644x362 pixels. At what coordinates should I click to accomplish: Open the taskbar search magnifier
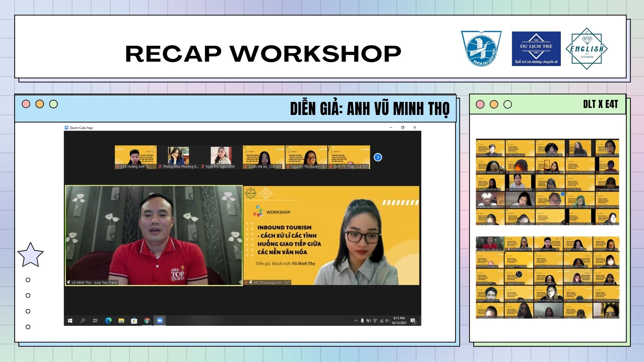[x=83, y=321]
